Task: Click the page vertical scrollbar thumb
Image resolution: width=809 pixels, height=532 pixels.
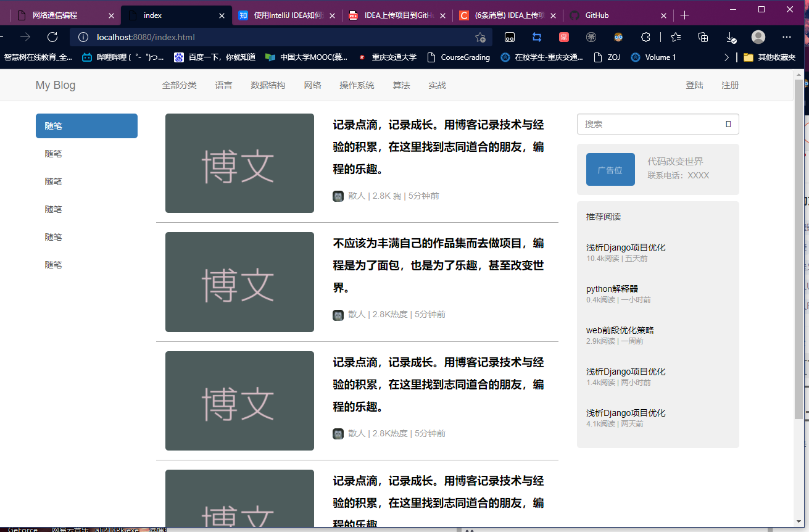Action: pos(799,249)
